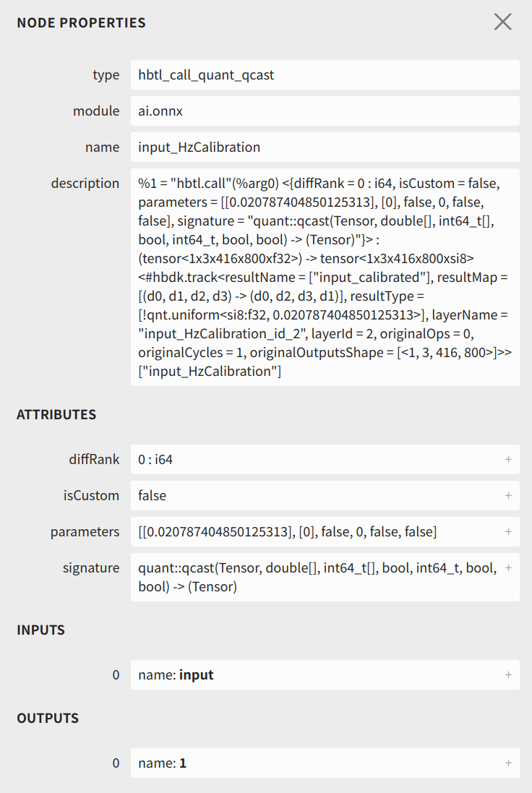532x793 pixels.
Task: Click the isCustom value 'false'
Action: pos(153,496)
